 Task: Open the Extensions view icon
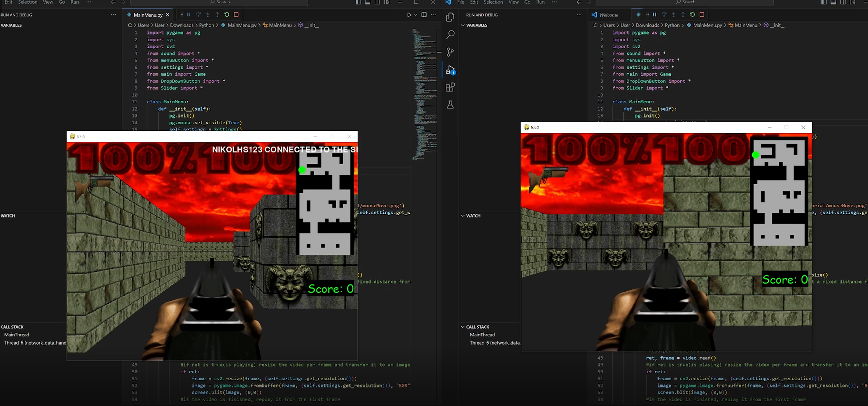pyautogui.click(x=450, y=87)
